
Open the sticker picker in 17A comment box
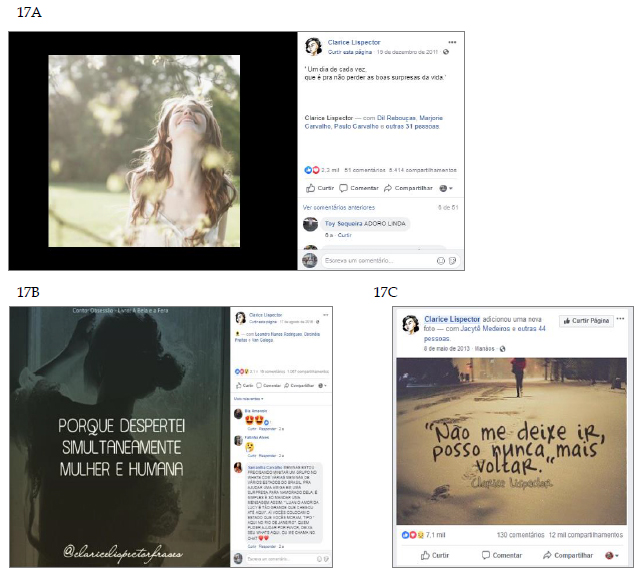pyautogui.click(x=452, y=261)
